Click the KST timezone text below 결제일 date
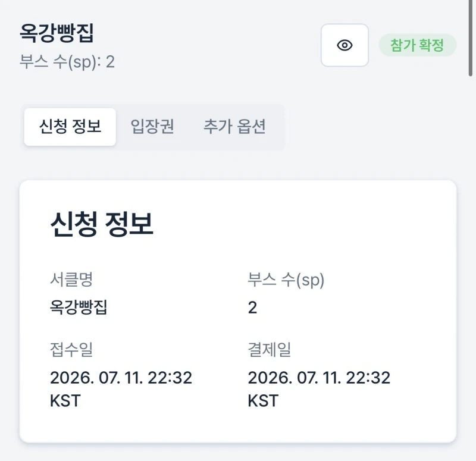 [x=263, y=400]
